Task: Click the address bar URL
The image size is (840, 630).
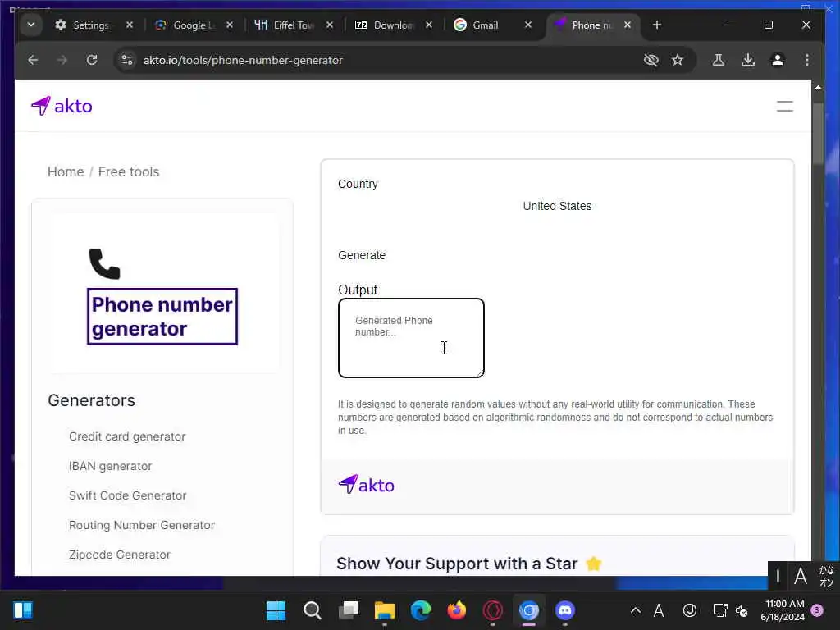Action: click(243, 60)
